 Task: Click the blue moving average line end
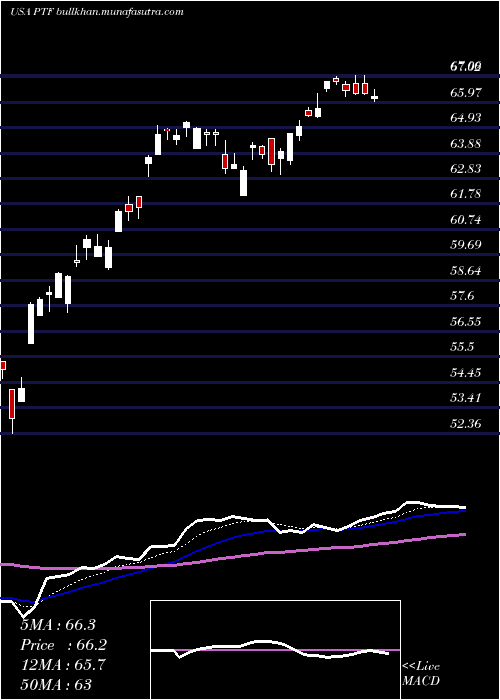pyautogui.click(x=464, y=511)
